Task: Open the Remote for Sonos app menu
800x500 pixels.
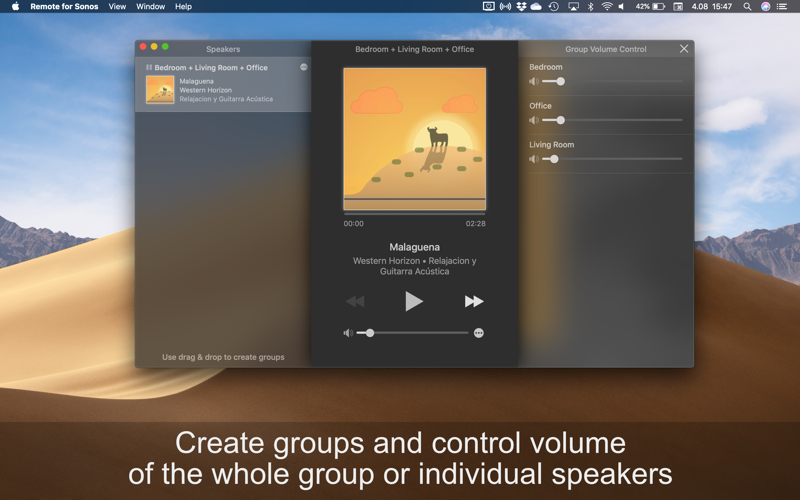Action: pos(64,7)
